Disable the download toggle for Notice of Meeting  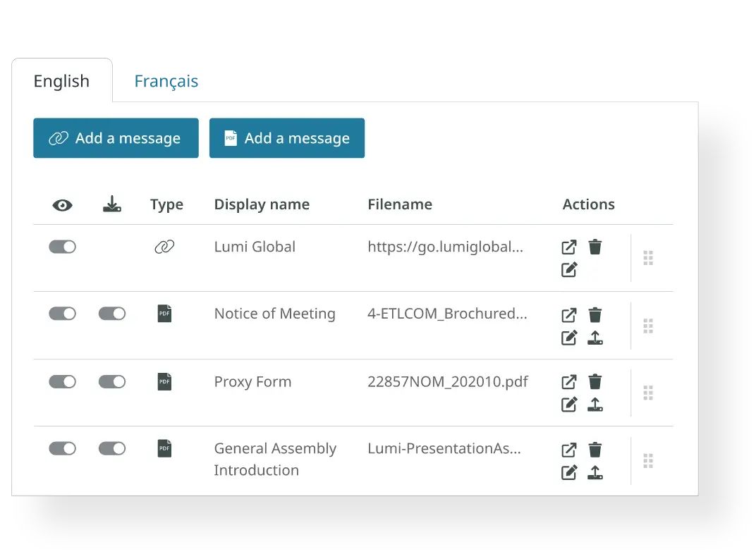pyautogui.click(x=111, y=313)
